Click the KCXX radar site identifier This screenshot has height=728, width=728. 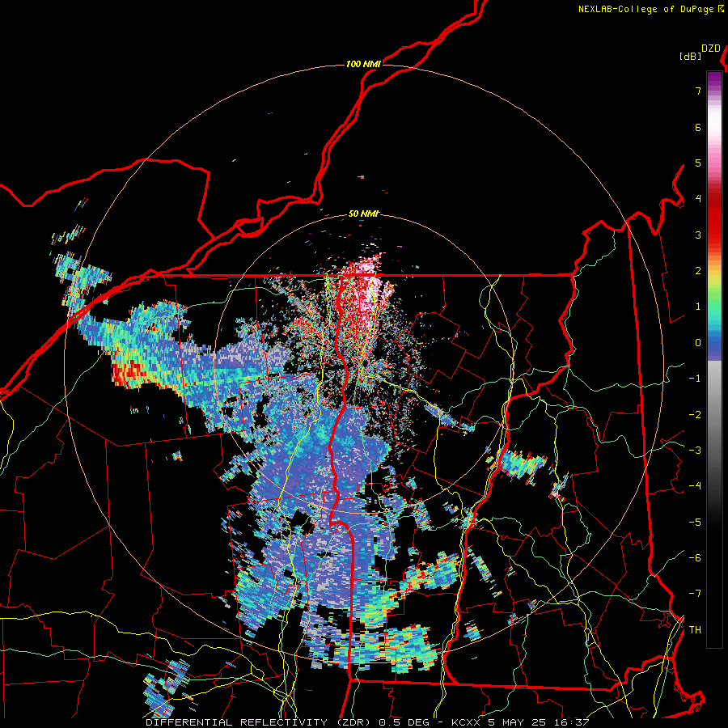click(x=466, y=722)
